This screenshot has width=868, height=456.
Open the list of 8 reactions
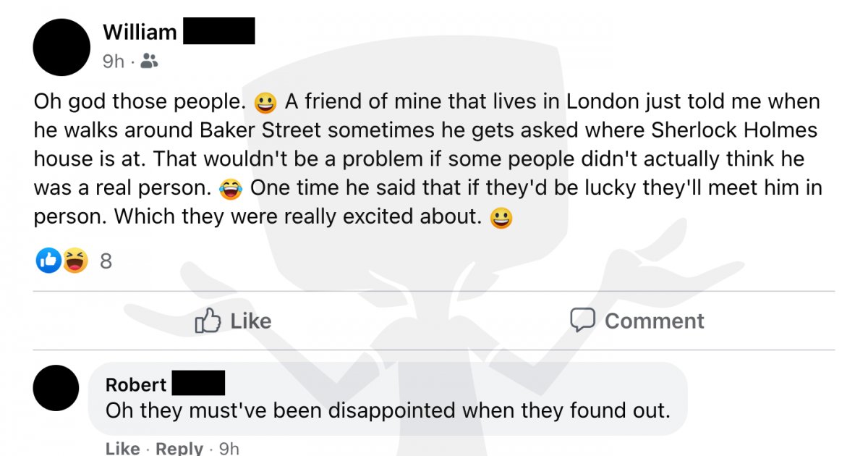106,261
